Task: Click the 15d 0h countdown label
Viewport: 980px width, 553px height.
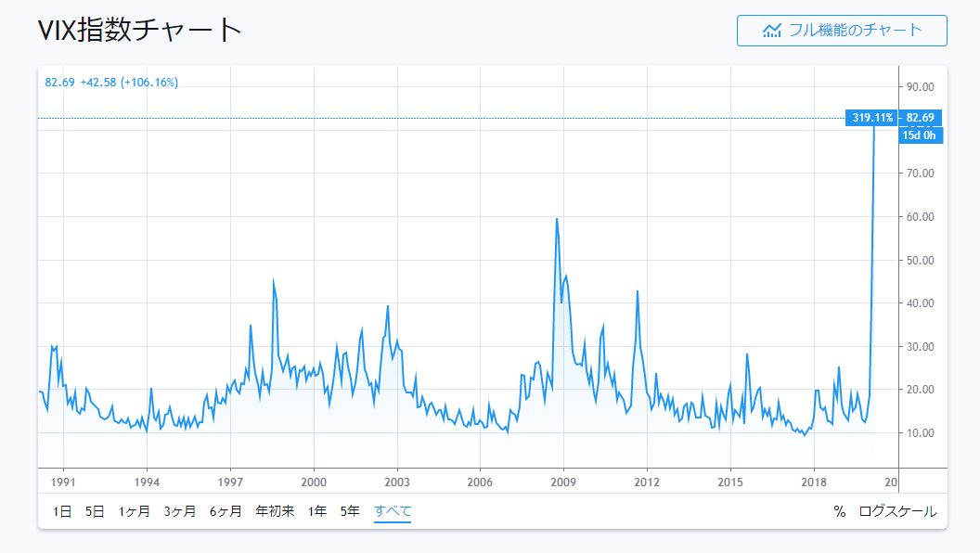Action: (920, 135)
